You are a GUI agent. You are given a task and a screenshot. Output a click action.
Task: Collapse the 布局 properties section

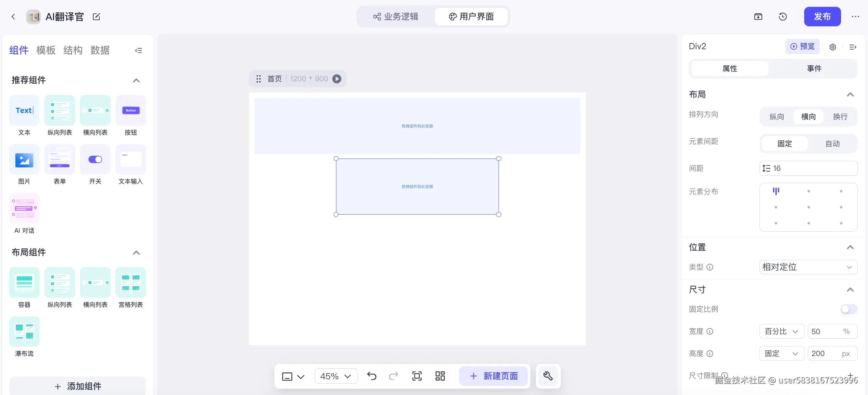(x=850, y=95)
